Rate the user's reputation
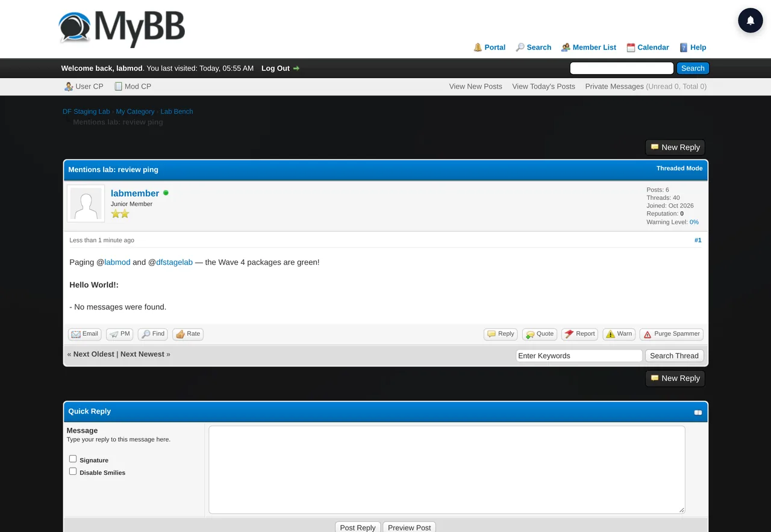This screenshot has height=532, width=771. 188,334
